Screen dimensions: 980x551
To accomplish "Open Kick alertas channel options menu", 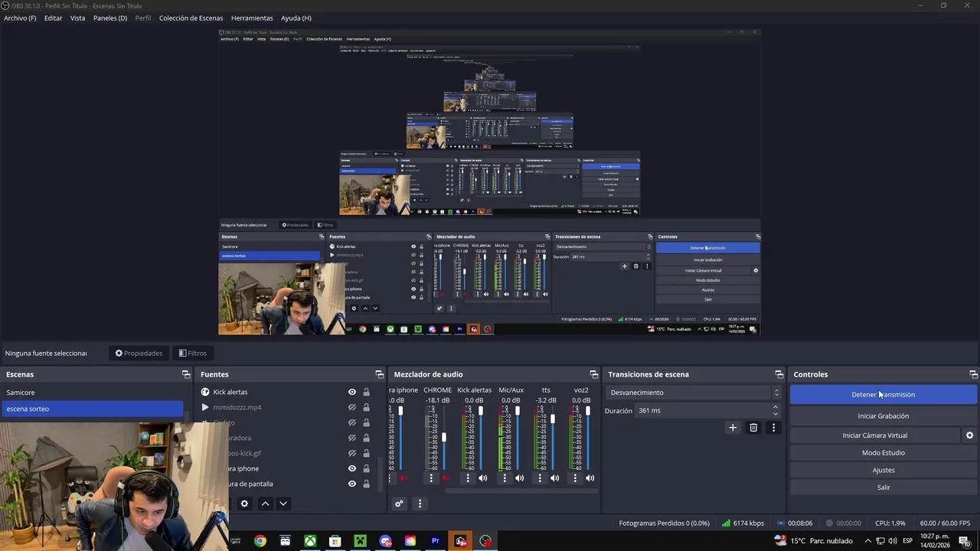I will tap(468, 478).
